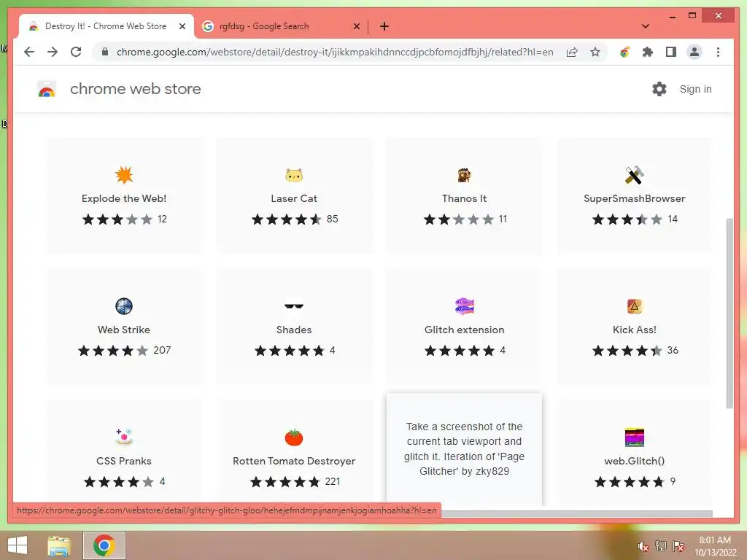Click the Web Strike globe icon

pos(124,306)
